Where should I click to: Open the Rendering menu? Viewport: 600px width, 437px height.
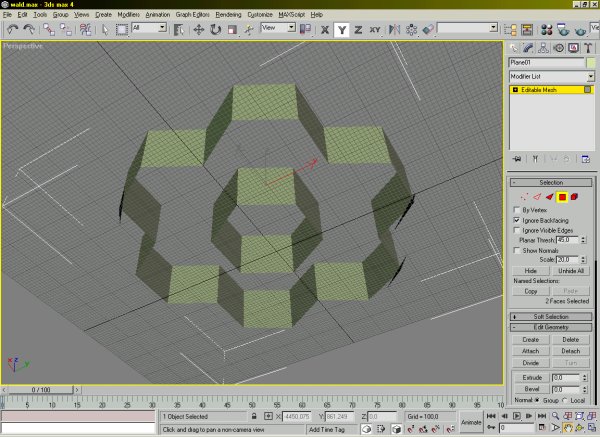229,16
